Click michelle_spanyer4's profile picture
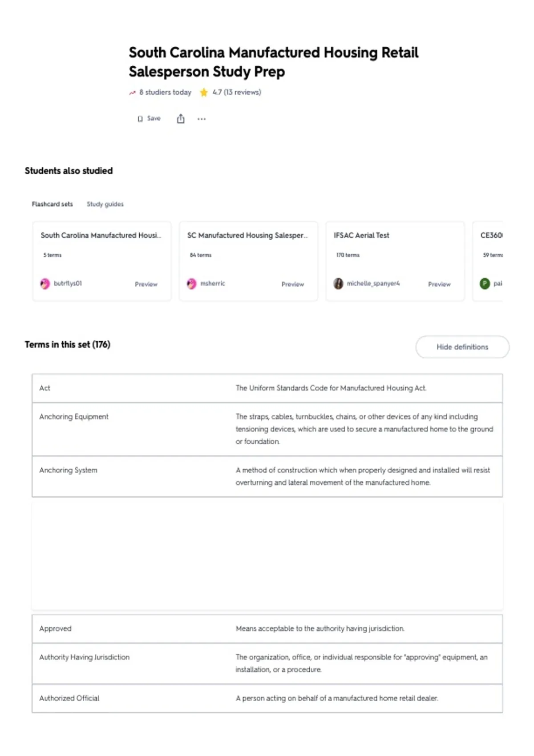This screenshot has height=756, width=534. click(x=338, y=284)
